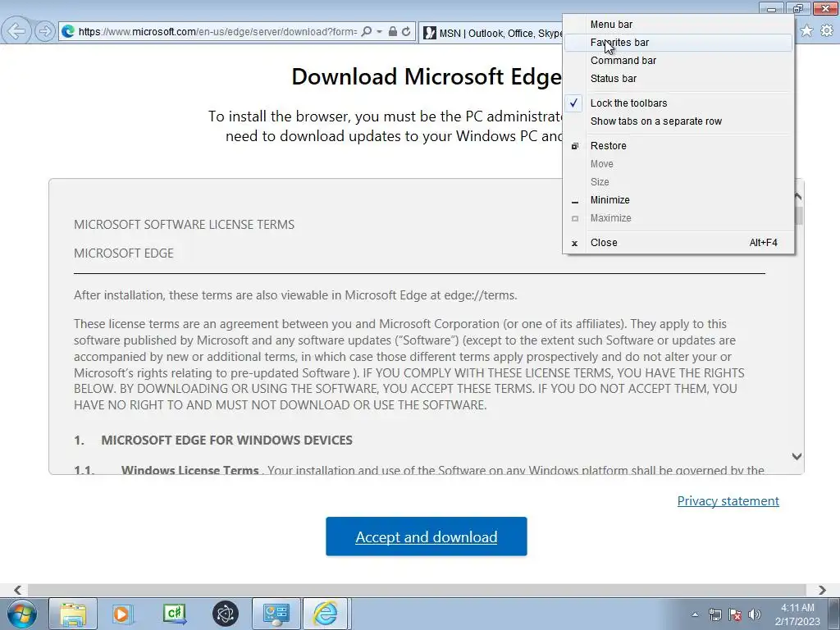Click the volume speaker tray icon

point(755,614)
